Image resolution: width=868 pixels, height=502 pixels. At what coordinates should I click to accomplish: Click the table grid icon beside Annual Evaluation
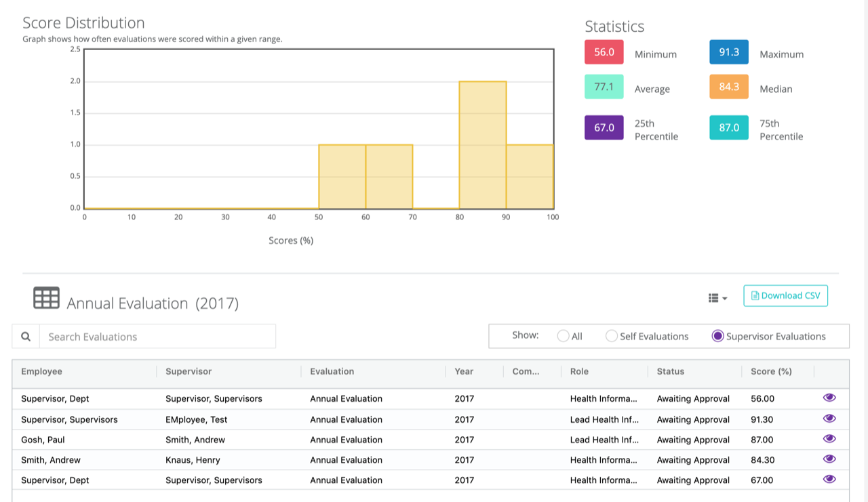pyautogui.click(x=46, y=298)
